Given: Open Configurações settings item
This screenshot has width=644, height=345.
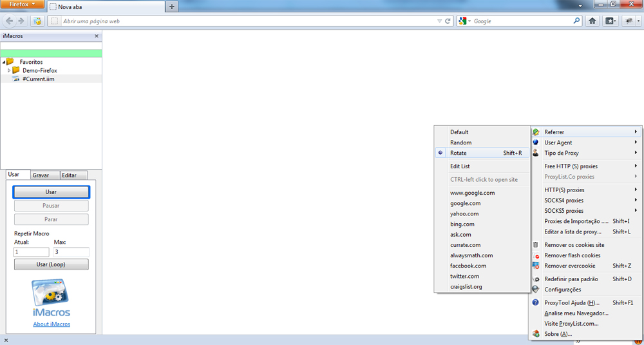Looking at the screenshot, I should (585, 290).
